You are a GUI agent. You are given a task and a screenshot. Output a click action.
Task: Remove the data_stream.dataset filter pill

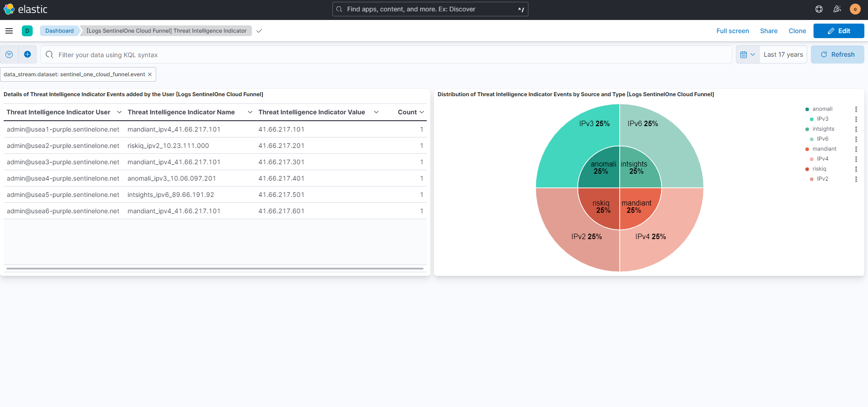coord(150,74)
